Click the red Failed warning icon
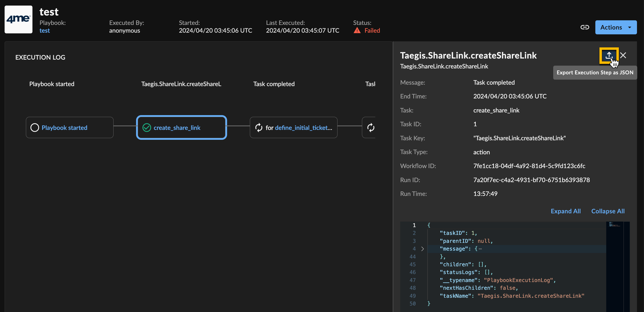644x312 pixels. [x=357, y=30]
